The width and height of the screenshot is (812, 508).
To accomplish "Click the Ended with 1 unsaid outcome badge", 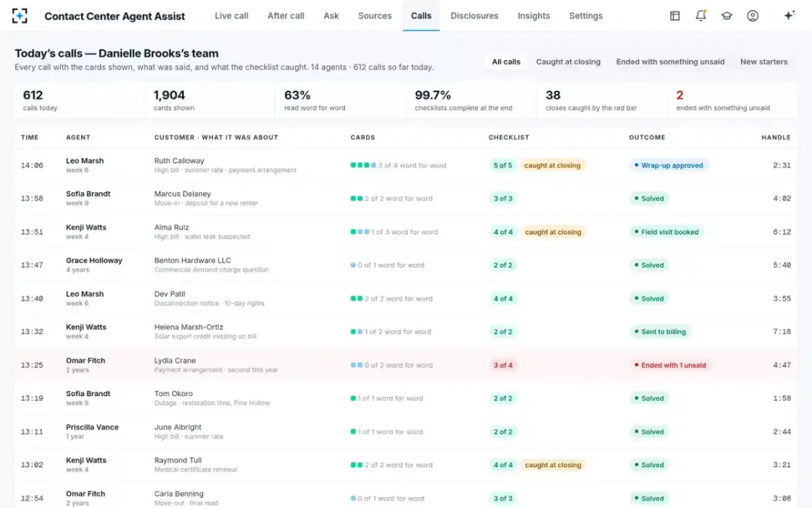I will (x=670, y=365).
